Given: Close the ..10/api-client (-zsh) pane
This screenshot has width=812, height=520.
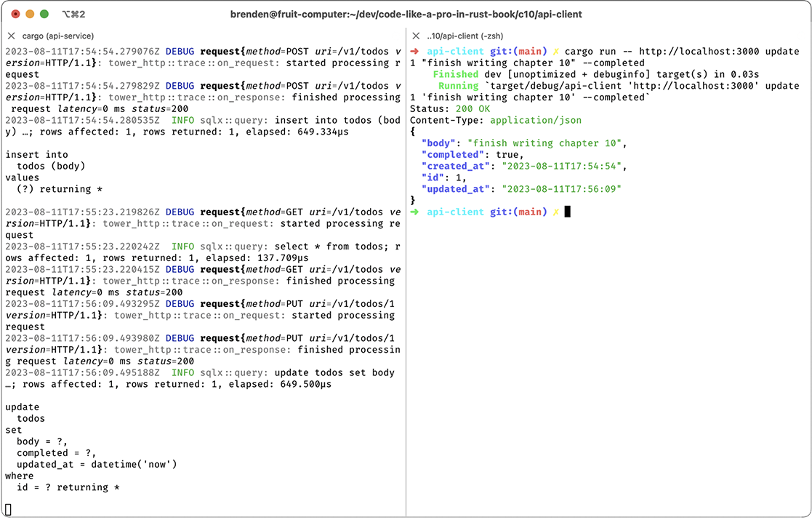Looking at the screenshot, I should coord(416,36).
